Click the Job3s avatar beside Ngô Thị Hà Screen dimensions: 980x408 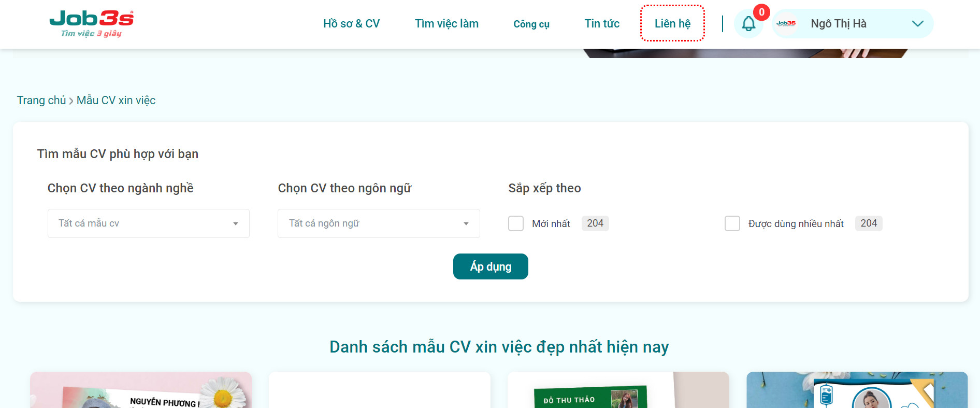point(786,23)
